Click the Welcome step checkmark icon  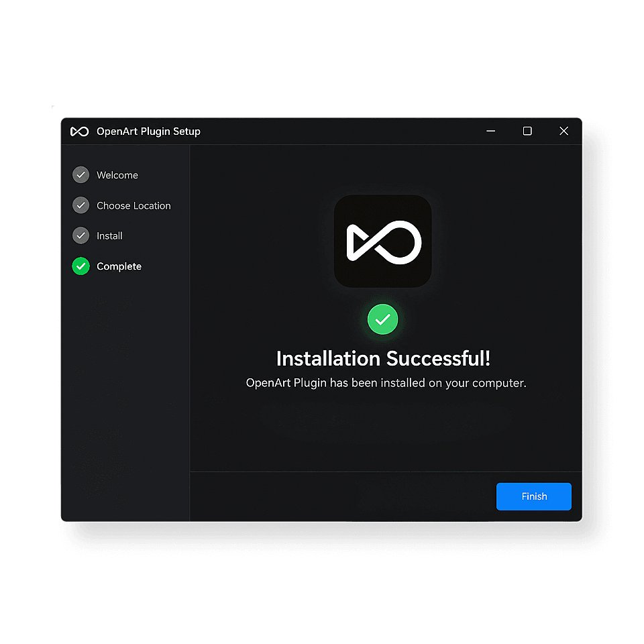click(x=81, y=175)
